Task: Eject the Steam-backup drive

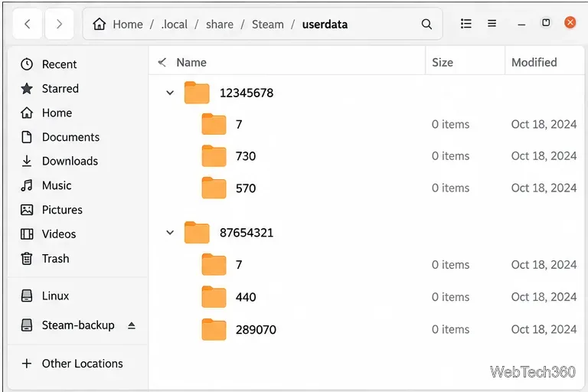Action: click(131, 325)
